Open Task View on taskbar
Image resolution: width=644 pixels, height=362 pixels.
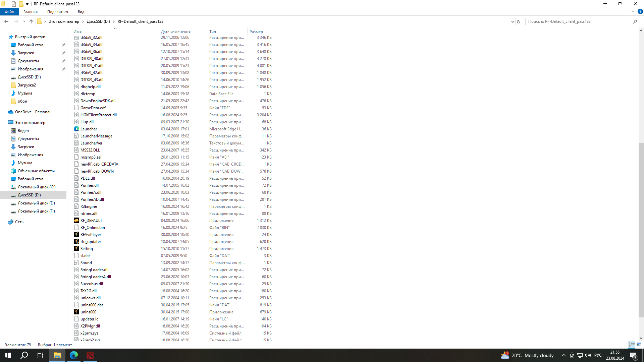pyautogui.click(x=40, y=355)
